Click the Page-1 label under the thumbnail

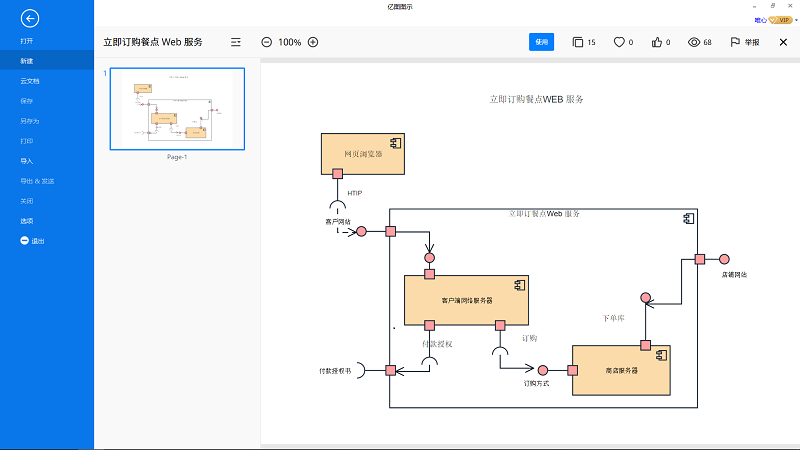(x=177, y=157)
